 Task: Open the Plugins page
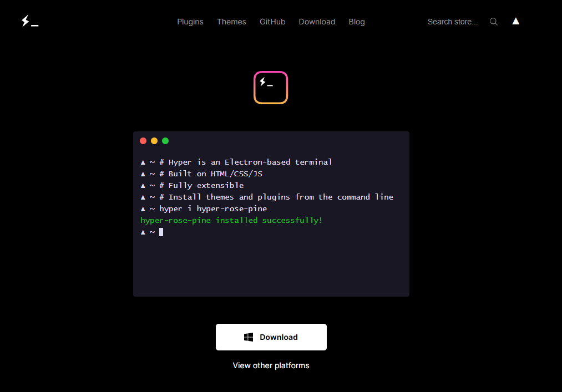coord(190,22)
